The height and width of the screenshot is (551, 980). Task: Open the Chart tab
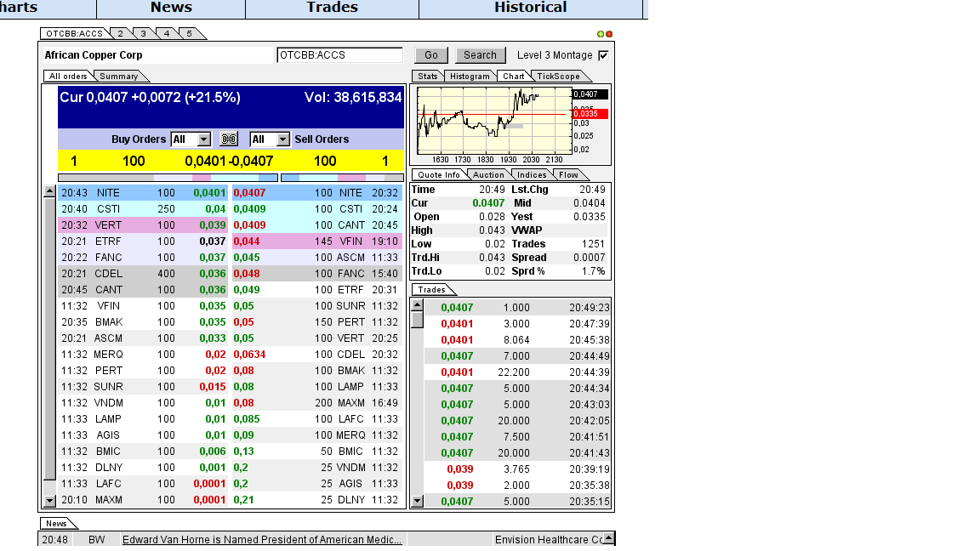[x=514, y=77]
